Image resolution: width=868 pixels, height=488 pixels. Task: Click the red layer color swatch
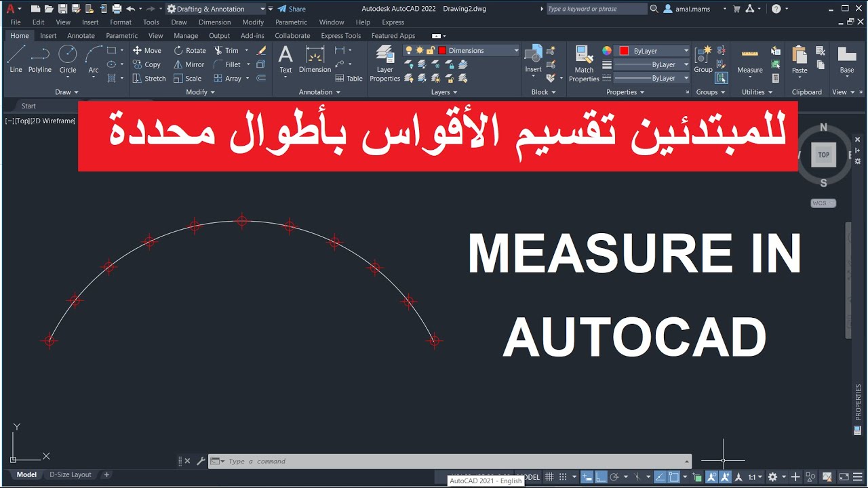pyautogui.click(x=442, y=50)
